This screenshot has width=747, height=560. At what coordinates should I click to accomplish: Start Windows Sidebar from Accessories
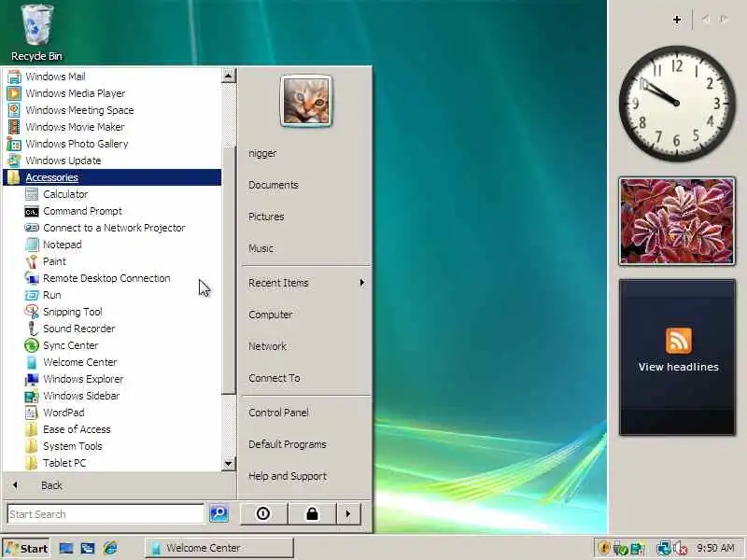click(112, 396)
